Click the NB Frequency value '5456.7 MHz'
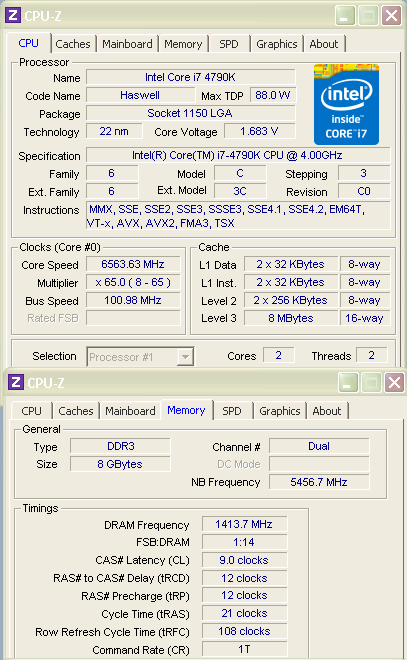Viewport: 407px width, 660px height. [x=319, y=482]
